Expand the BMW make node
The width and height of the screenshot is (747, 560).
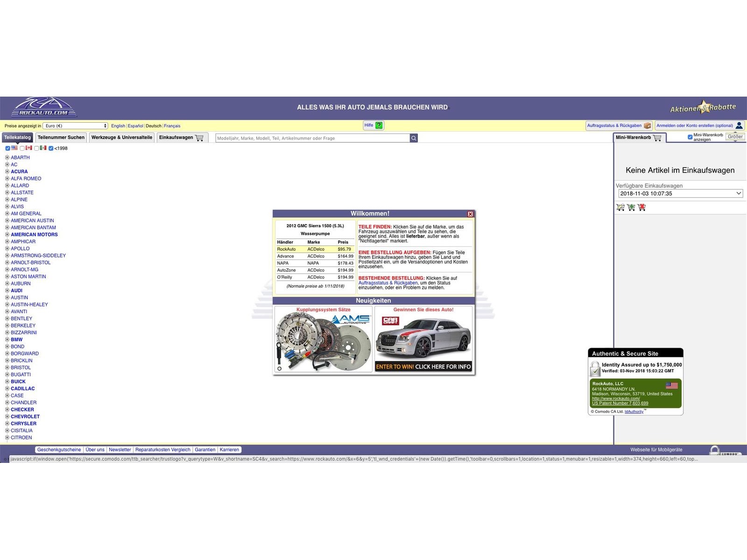[7, 340]
